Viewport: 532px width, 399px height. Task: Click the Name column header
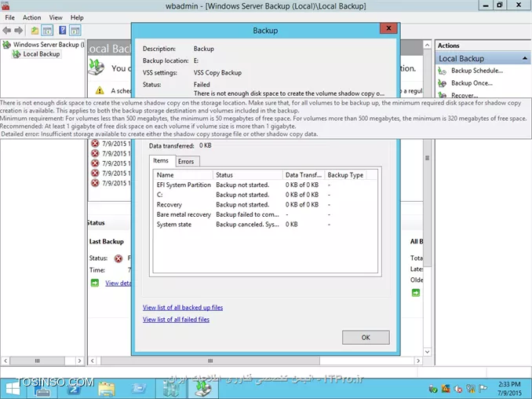[x=184, y=175]
